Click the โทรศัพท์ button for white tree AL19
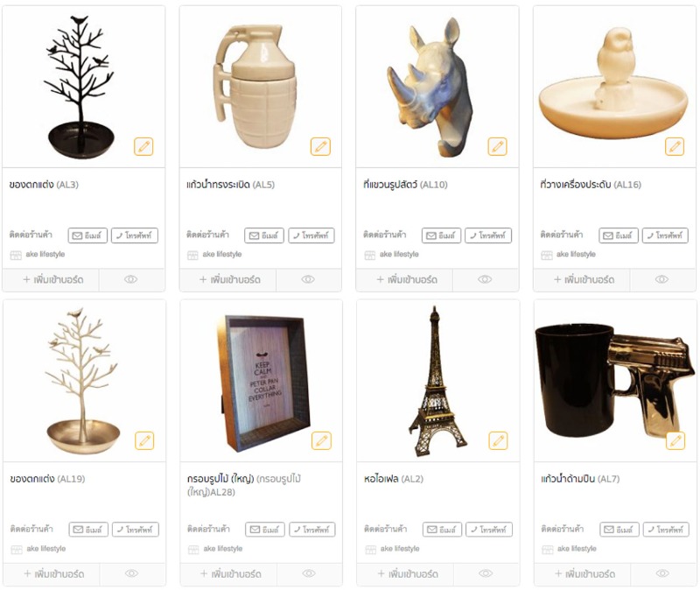The image size is (700, 590). 136,530
